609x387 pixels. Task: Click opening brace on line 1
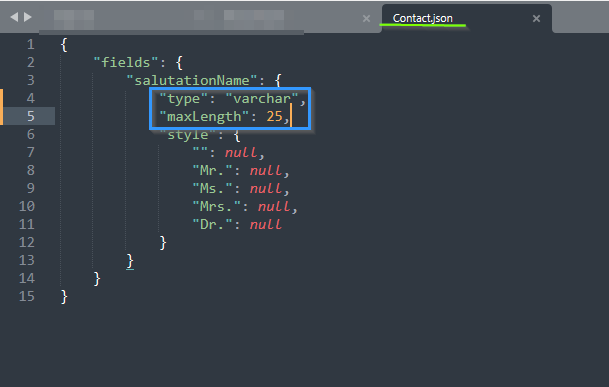tap(64, 45)
